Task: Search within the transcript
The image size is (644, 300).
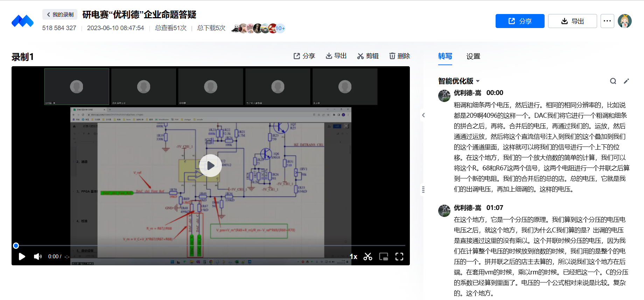Action: point(613,81)
